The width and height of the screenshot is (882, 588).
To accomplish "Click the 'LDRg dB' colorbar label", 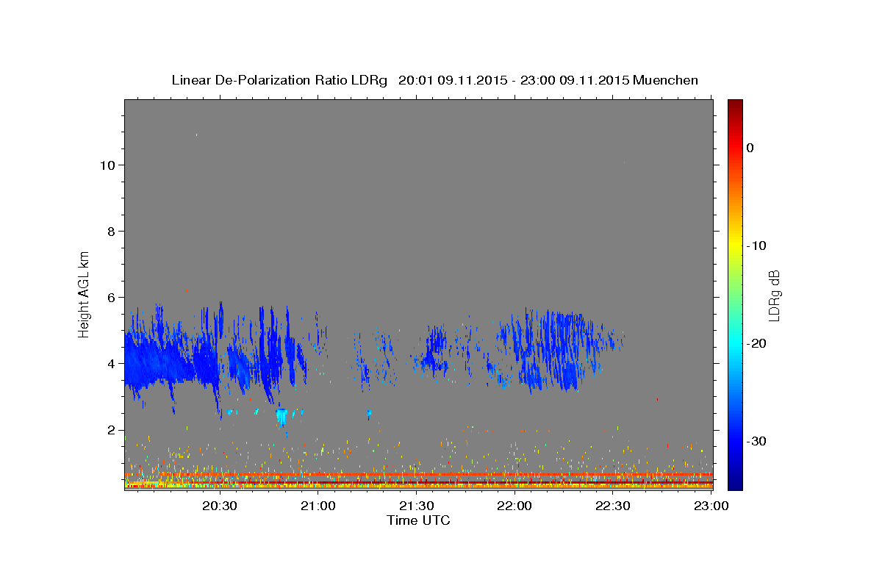I will tap(774, 295).
